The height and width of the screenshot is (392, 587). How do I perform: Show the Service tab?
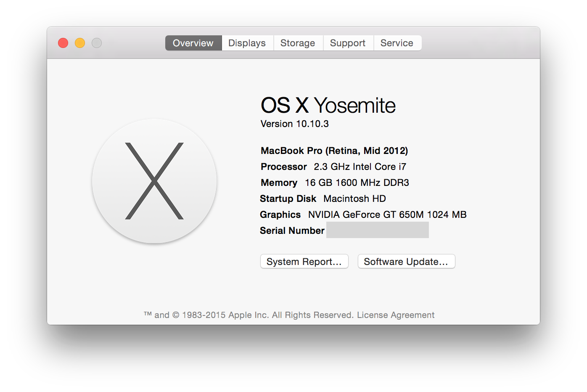[x=397, y=43]
